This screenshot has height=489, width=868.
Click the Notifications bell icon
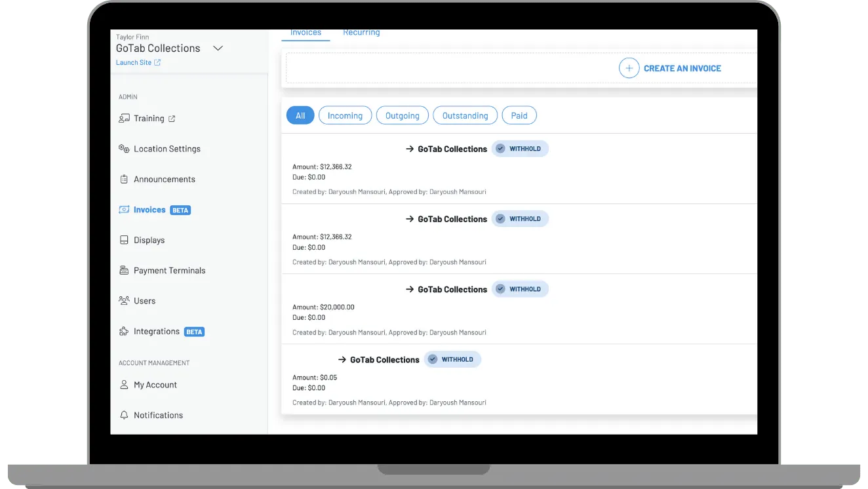pos(124,416)
